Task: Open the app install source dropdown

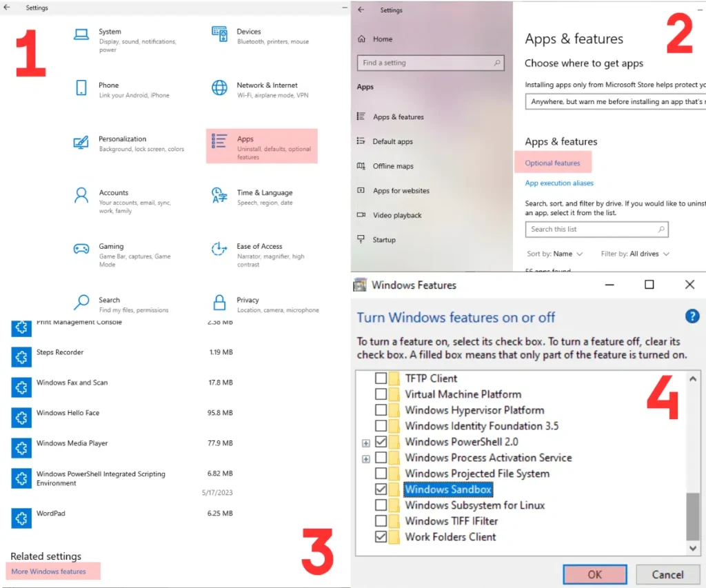Action: click(616, 102)
